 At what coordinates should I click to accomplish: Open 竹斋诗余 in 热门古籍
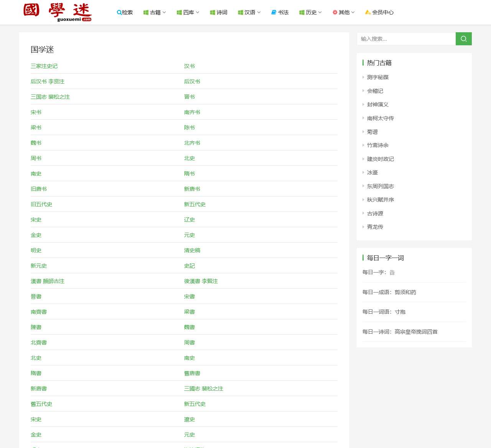[x=378, y=145]
